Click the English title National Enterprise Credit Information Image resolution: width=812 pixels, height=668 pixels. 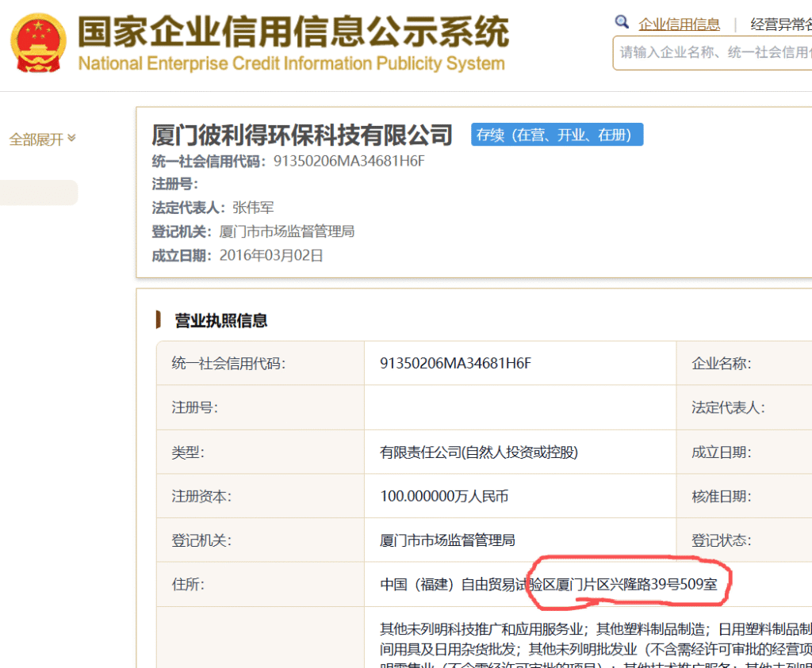tap(292, 63)
